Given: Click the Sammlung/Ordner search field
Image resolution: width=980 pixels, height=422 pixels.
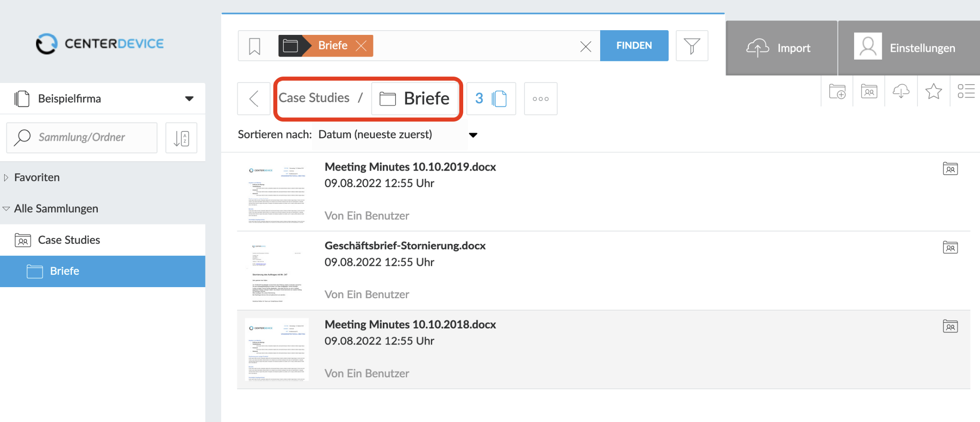Looking at the screenshot, I should (82, 137).
